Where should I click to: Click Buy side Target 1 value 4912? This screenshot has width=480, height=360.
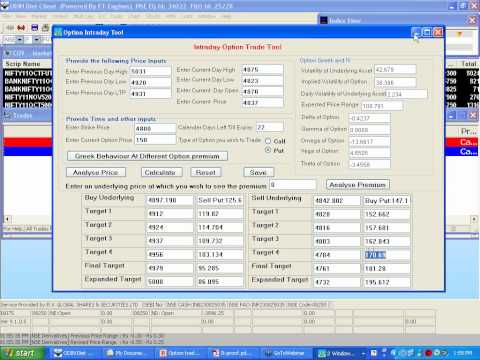[170, 214]
